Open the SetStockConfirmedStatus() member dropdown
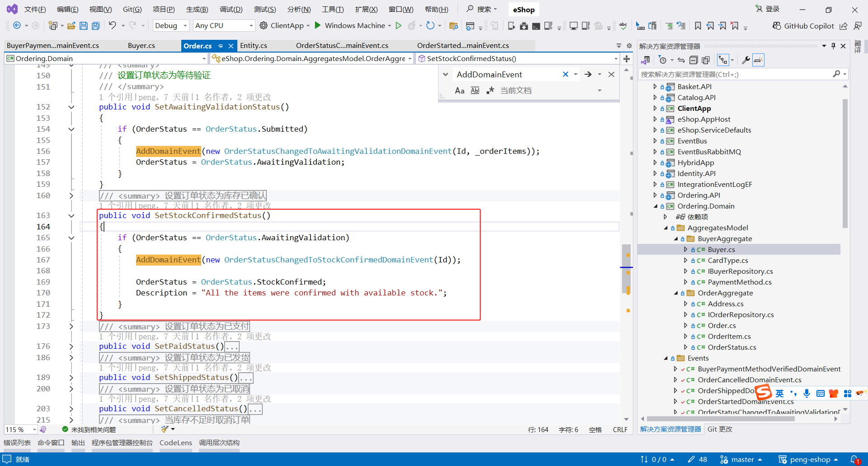The height and width of the screenshot is (466, 868). (x=518, y=58)
